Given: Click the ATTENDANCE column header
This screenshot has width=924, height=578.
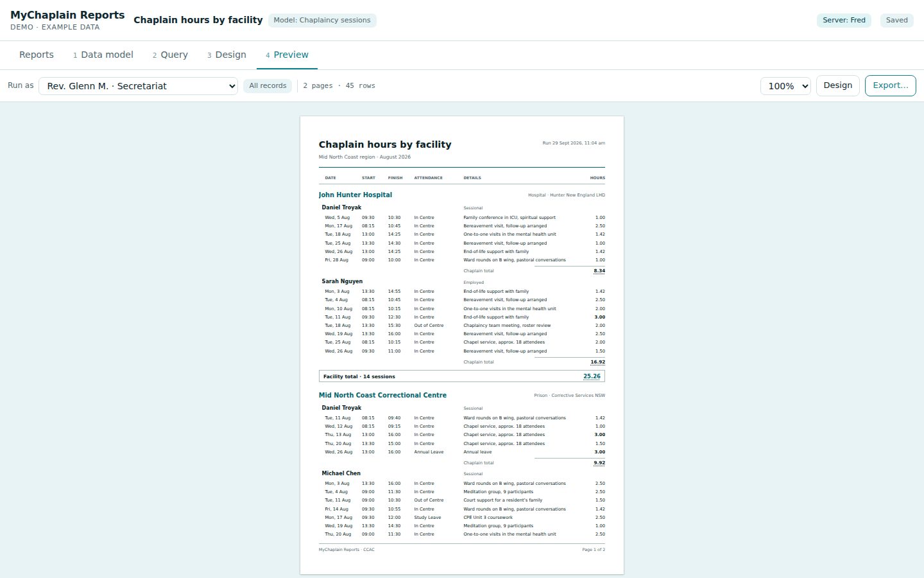Looking at the screenshot, I should click(x=428, y=178).
